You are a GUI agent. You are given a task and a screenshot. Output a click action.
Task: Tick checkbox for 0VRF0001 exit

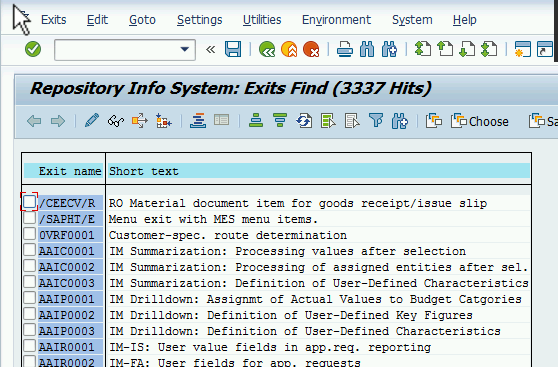click(x=29, y=234)
